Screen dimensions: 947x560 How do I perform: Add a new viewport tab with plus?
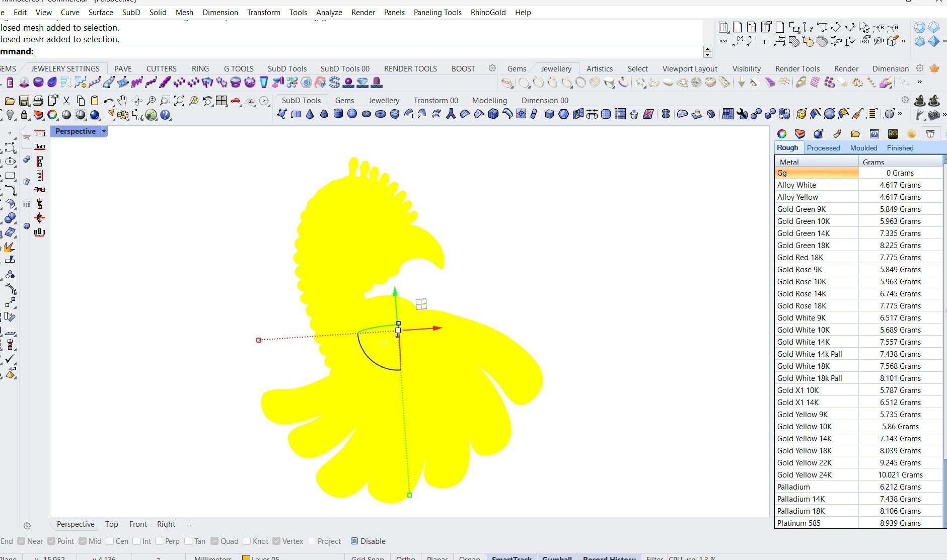189,524
